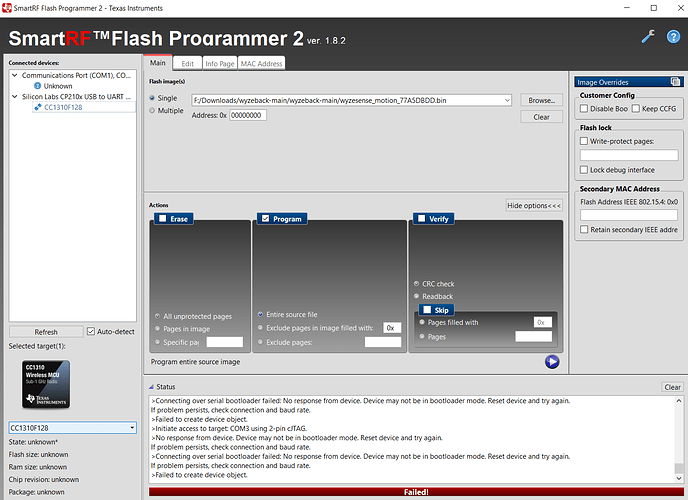Select the Pages skip option
Viewport: 688px width, 500px height.
coord(422,336)
